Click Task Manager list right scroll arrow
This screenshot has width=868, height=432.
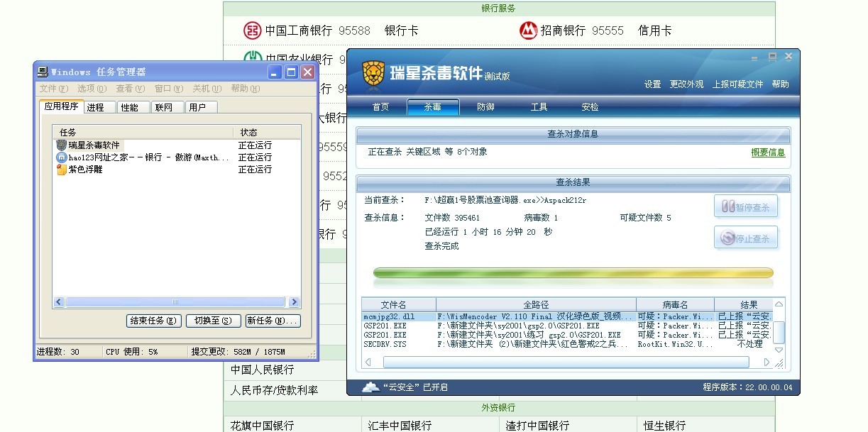294,302
